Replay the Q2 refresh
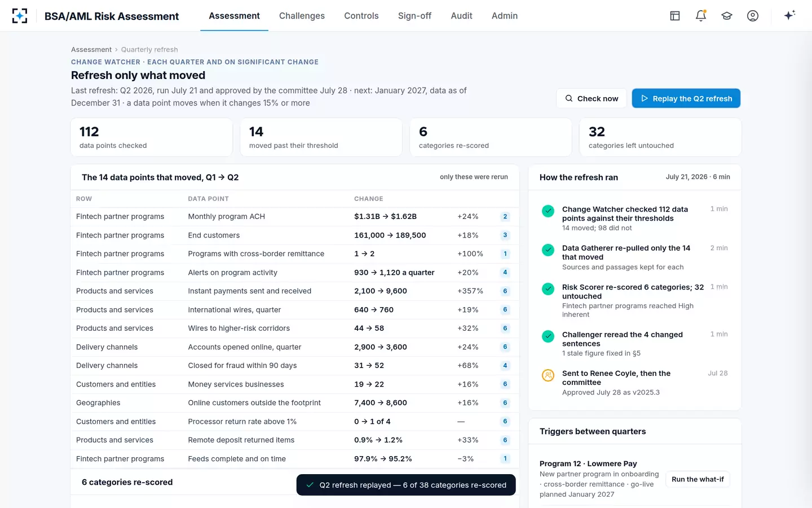Screen dimensions: 812x508 686,98
